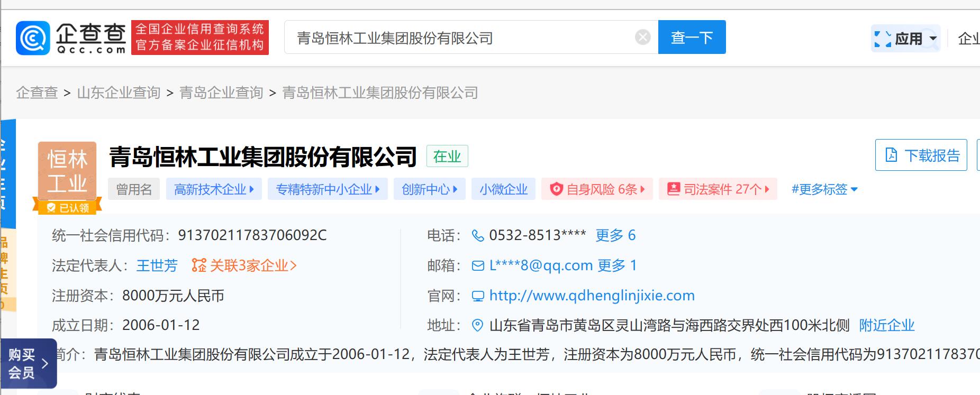Expand #更多标签 dropdown
This screenshot has height=395, width=980.
pos(824,189)
